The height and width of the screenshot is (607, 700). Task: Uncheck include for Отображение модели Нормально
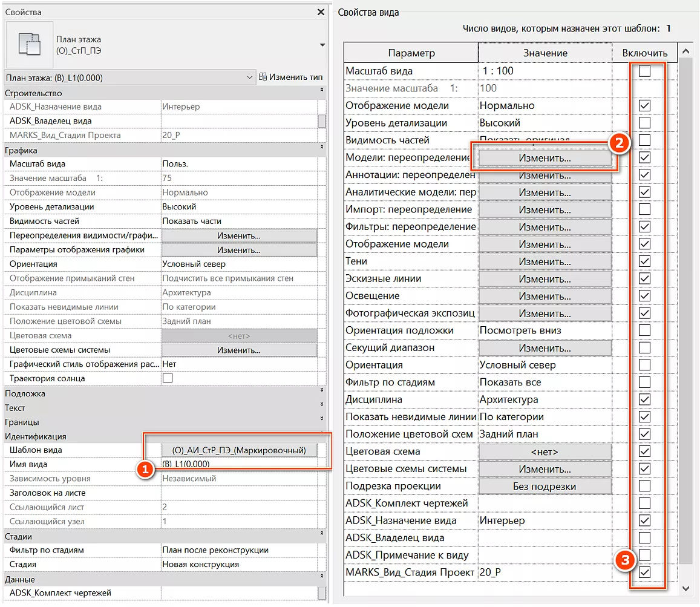click(645, 106)
